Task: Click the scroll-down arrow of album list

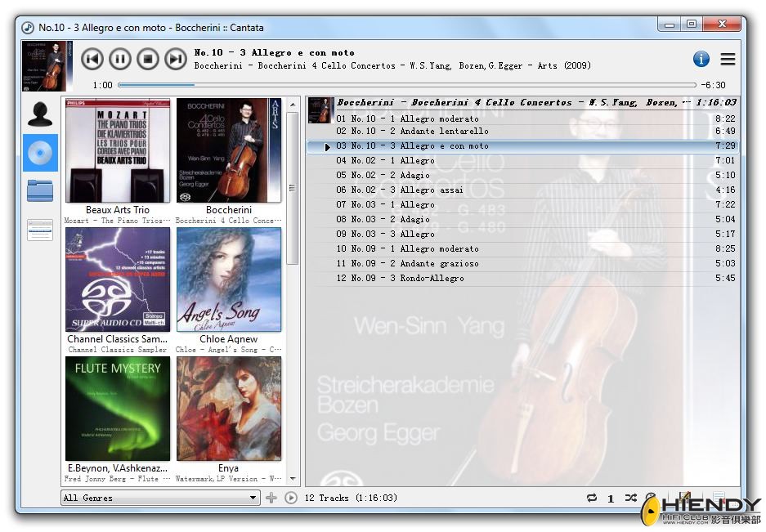Action: pos(293,479)
